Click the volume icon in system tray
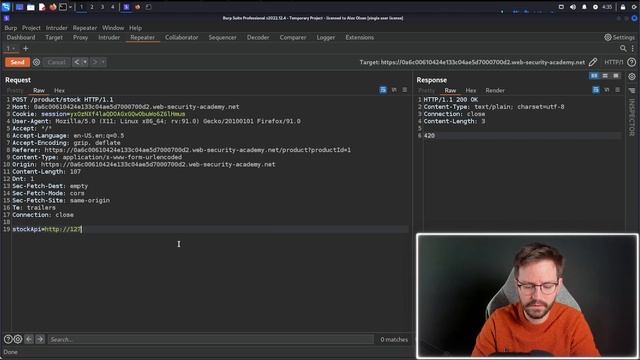640x360 pixels. coord(573,7)
